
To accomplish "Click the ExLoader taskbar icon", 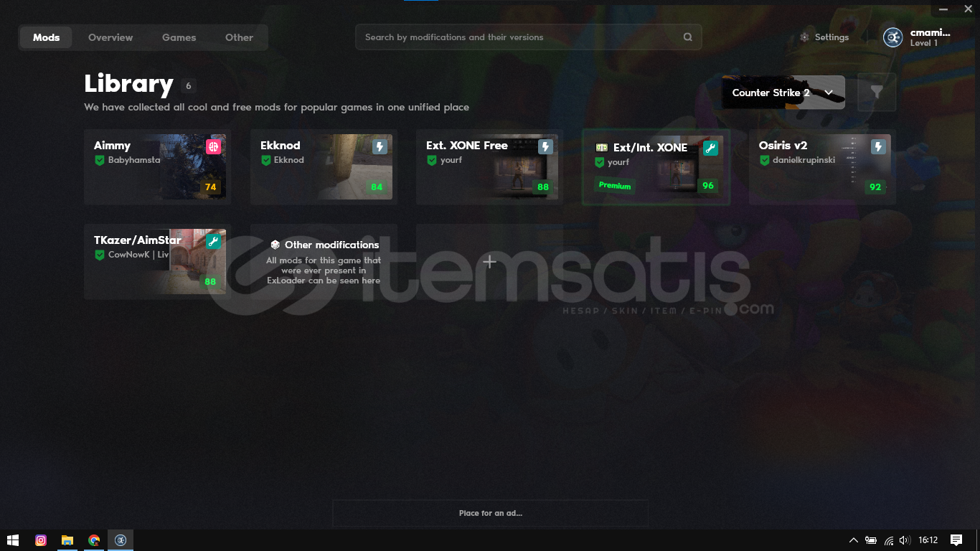I will [121, 540].
